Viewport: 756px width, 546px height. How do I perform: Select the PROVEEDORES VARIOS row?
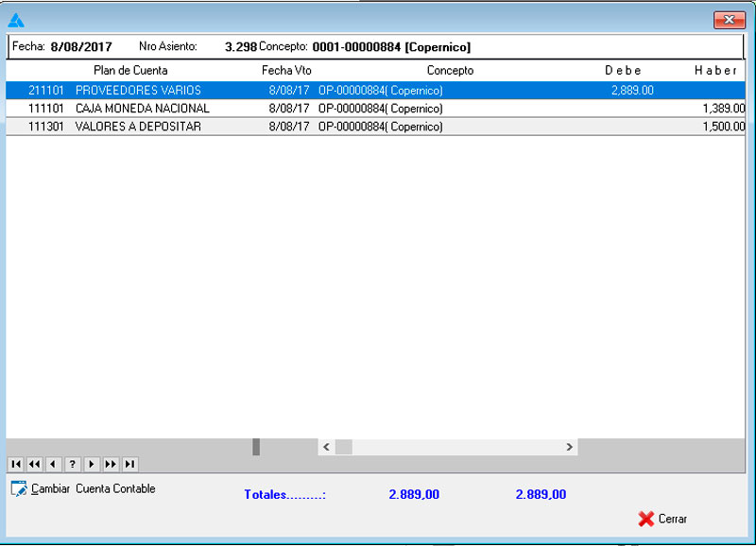[138, 91]
